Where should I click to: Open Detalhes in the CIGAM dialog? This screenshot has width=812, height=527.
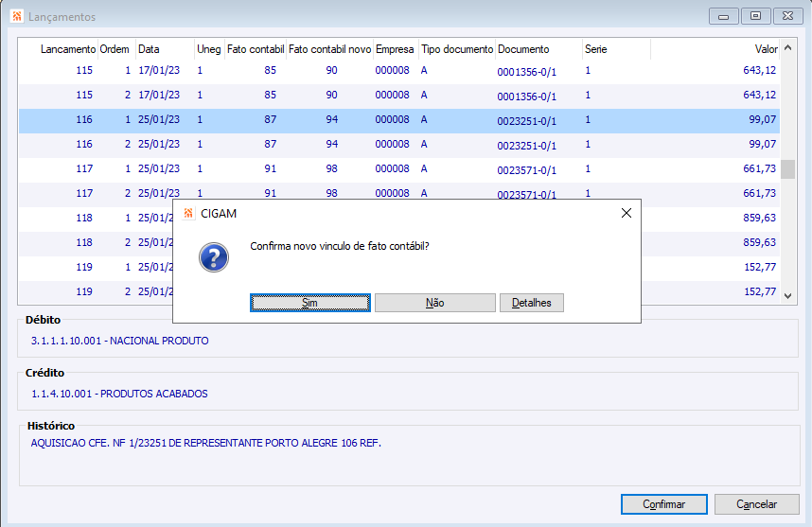click(531, 303)
